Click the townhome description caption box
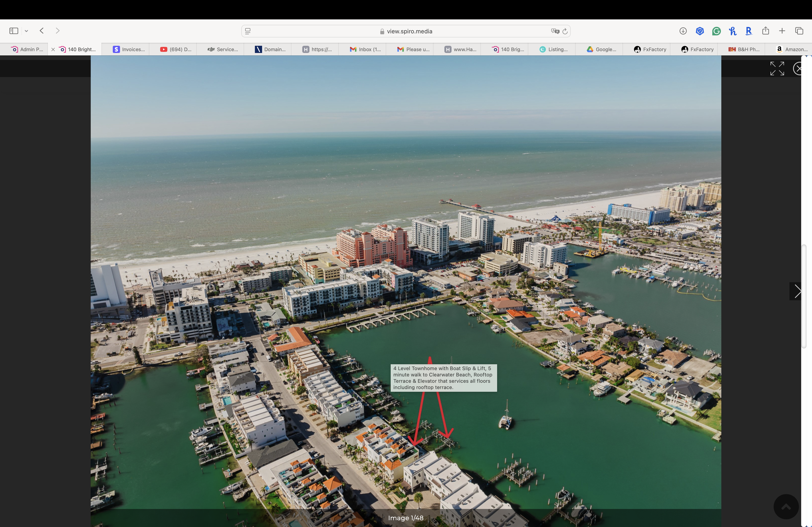Screen dimensions: 812x527 coord(443,378)
